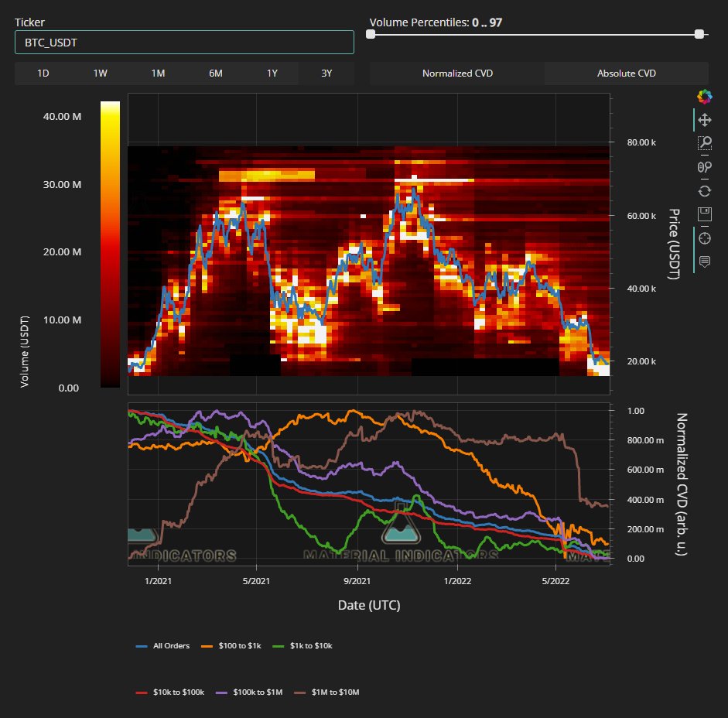Toggle the Hover tooltip tool

704,262
